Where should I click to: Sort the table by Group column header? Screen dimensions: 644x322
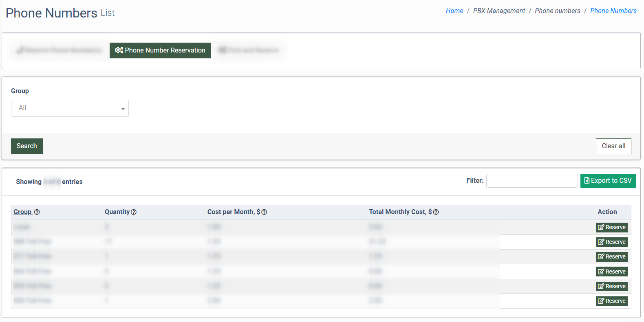pos(22,212)
